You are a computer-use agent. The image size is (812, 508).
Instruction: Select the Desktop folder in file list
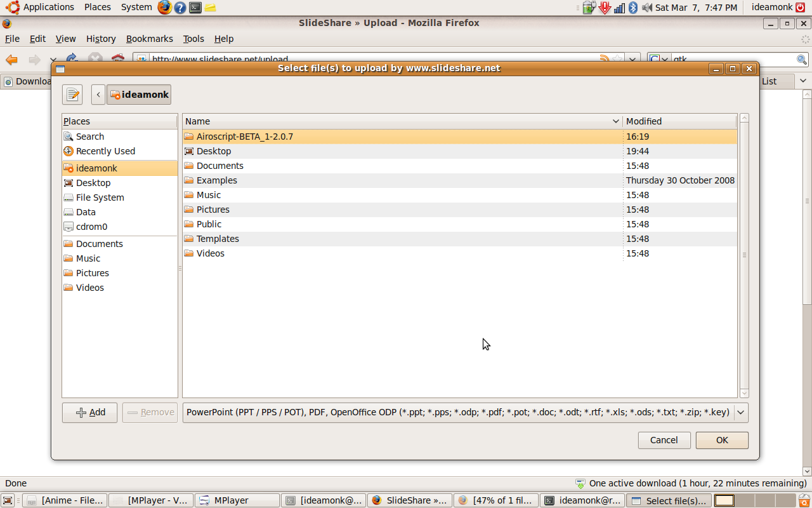coord(460,151)
